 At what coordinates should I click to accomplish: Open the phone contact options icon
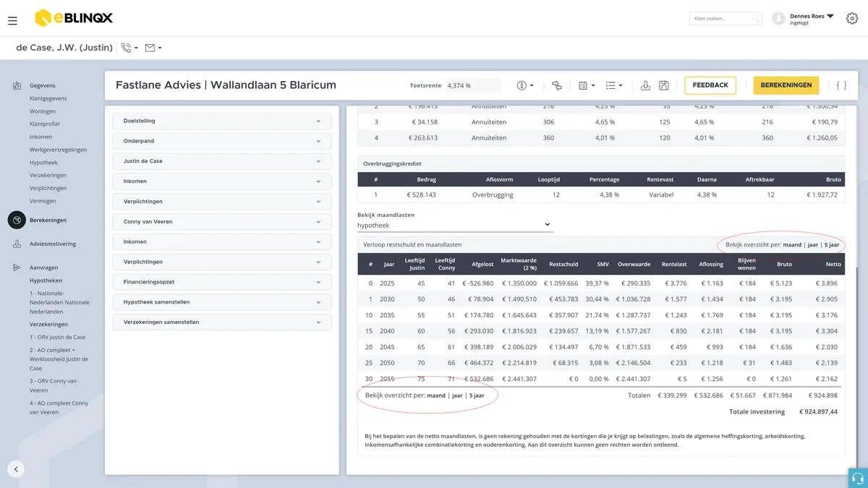(x=129, y=48)
